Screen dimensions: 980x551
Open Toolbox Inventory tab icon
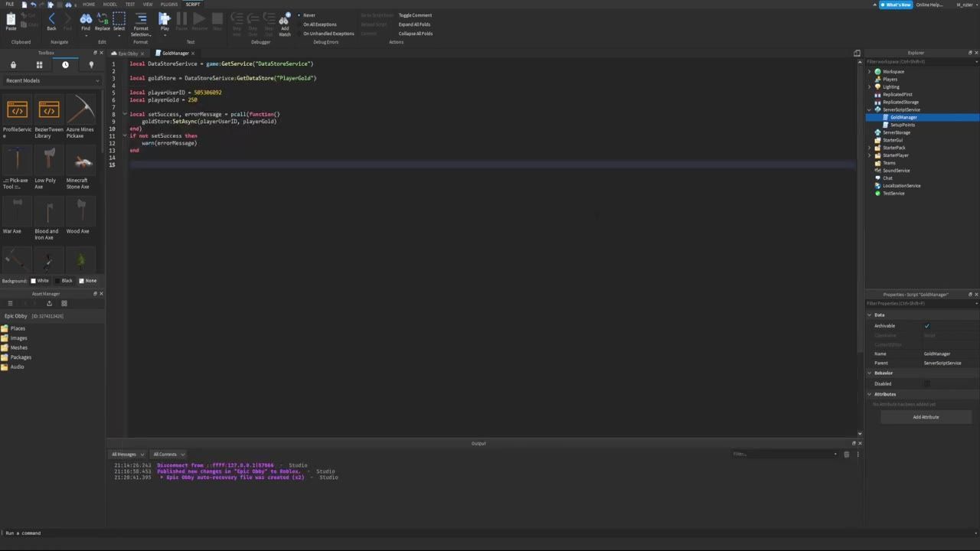pos(13,65)
